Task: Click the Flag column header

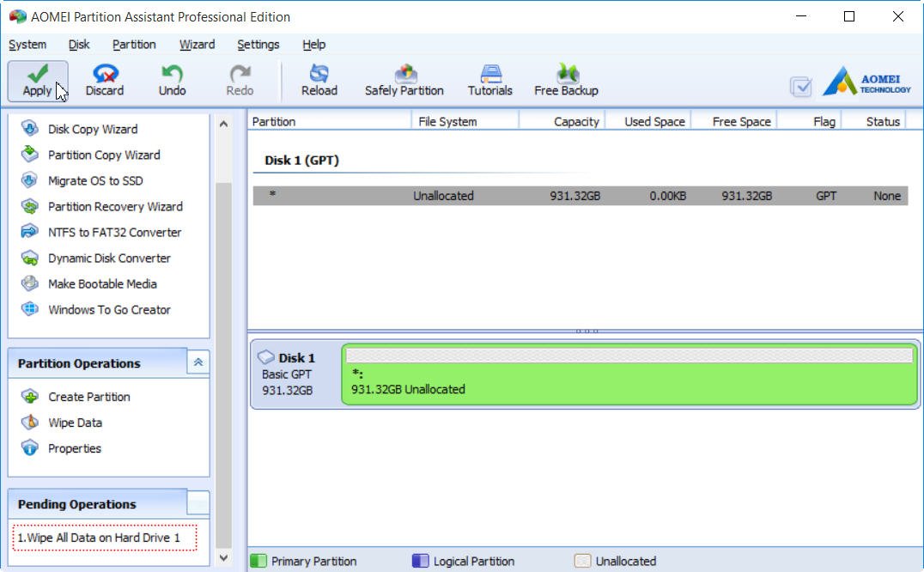Action: (x=810, y=121)
